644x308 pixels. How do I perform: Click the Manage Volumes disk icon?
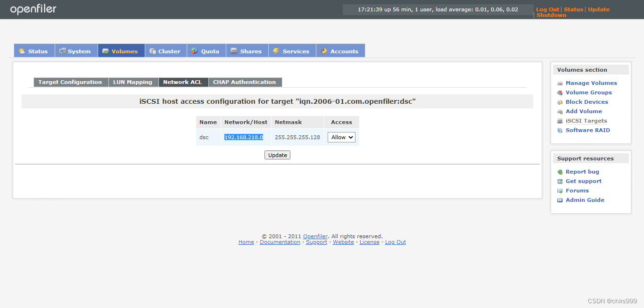tap(560, 83)
